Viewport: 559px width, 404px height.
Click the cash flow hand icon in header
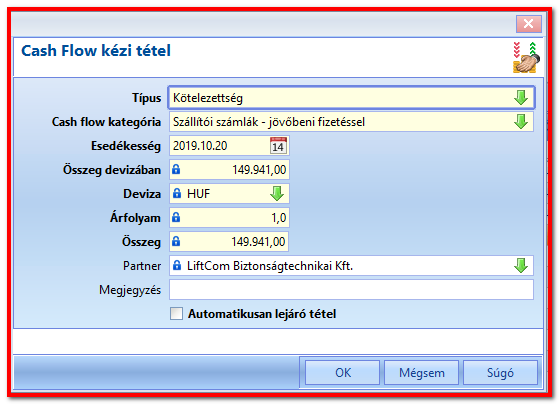[x=526, y=57]
